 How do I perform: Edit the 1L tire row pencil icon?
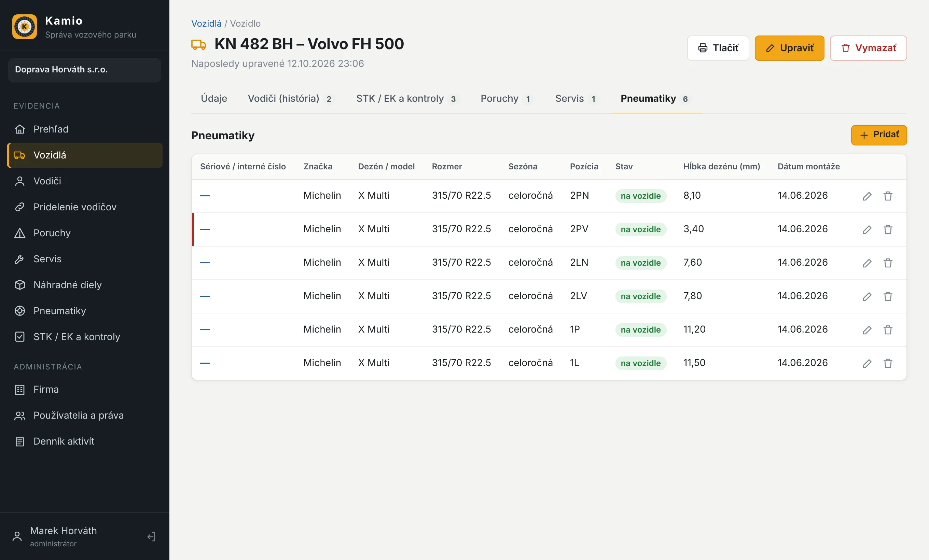[x=867, y=364]
